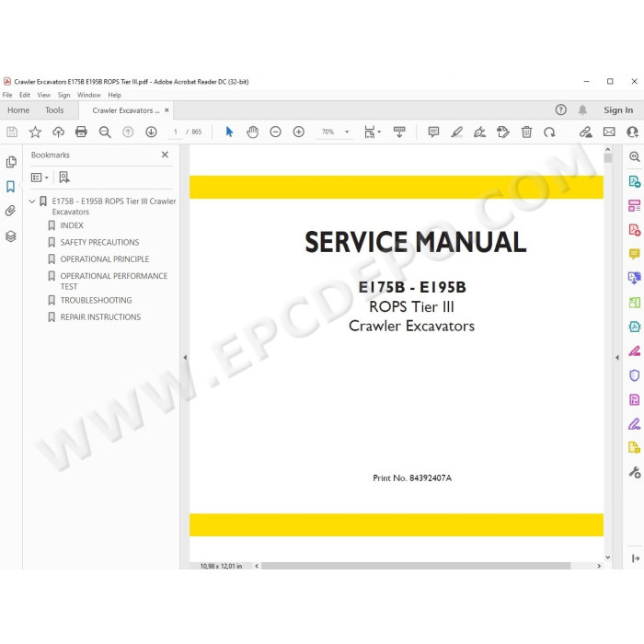
Task: Open the notifications bell
Action: 582,109
